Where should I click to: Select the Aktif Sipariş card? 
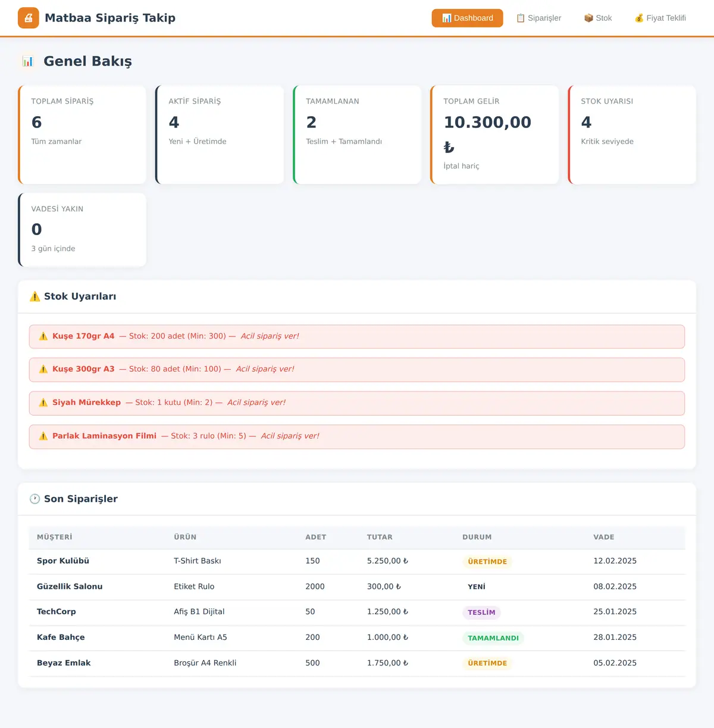[220, 135]
